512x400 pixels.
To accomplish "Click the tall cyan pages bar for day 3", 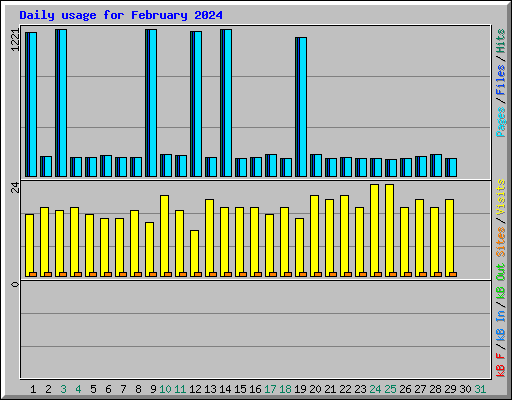I will [x=63, y=103].
